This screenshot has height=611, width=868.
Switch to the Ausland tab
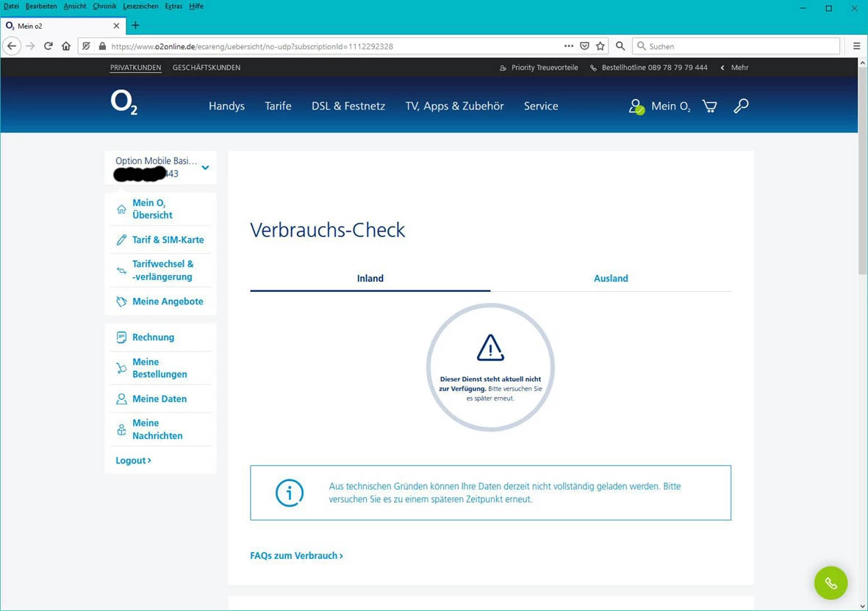click(611, 278)
